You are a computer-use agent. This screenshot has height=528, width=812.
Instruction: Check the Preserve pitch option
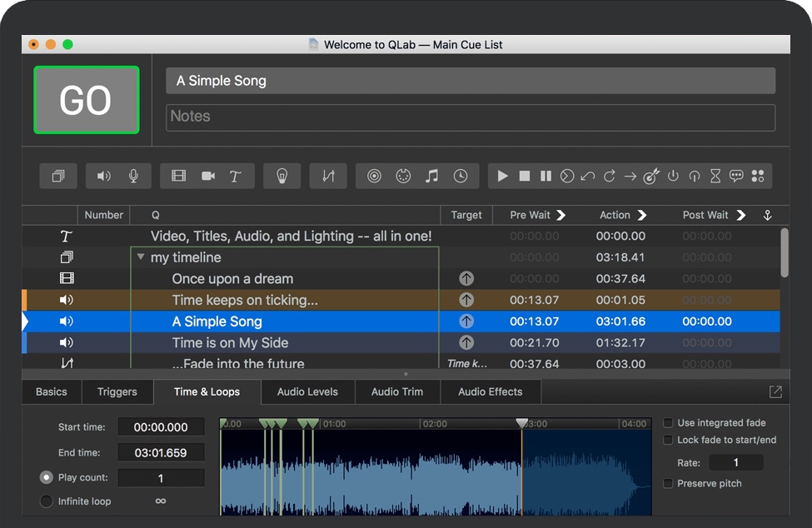tap(668, 484)
